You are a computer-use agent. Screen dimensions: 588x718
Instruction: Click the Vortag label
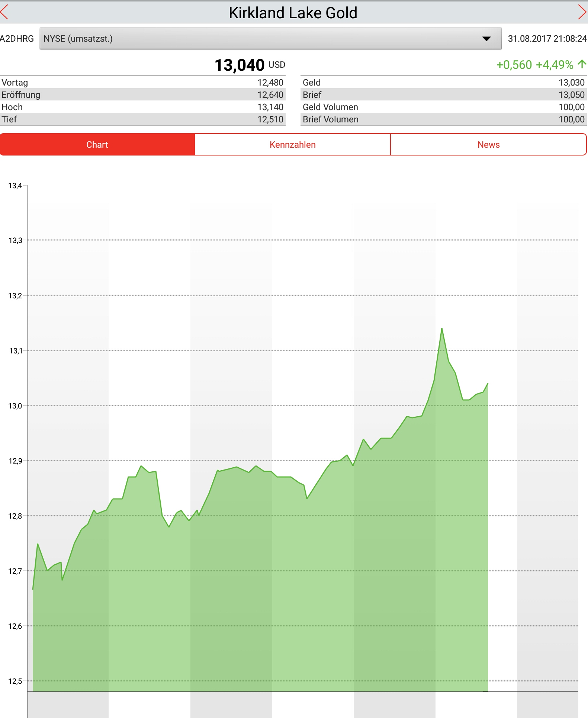click(15, 83)
